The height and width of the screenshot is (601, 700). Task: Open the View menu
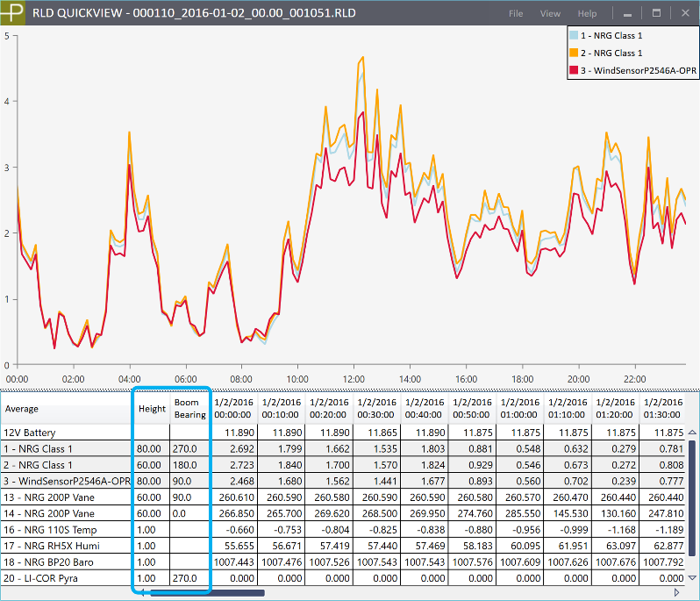pos(550,14)
